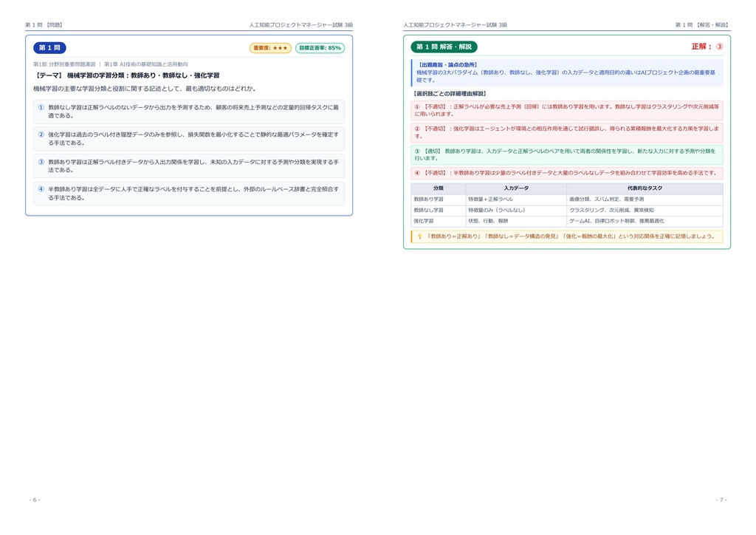Click the 重要度: ★★★ badge
Image resolution: width=756 pixels, height=535 pixels.
(x=270, y=48)
